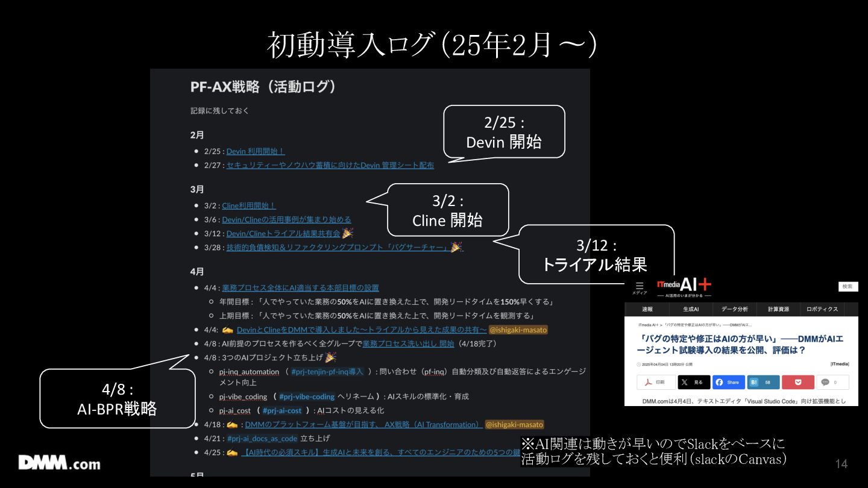The image size is (868, 488).
Task: Open the ロボティクス tab in ITmedia nav
Action: pos(822,309)
